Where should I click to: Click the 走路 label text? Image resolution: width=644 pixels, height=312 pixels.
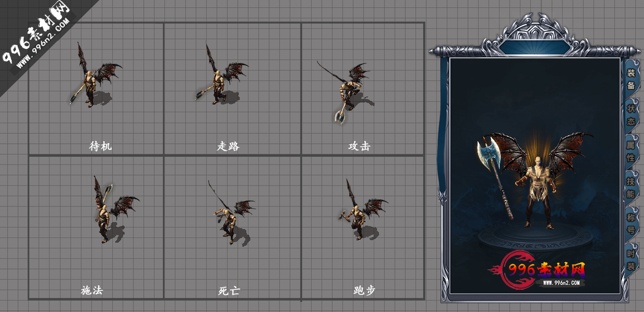(x=228, y=146)
